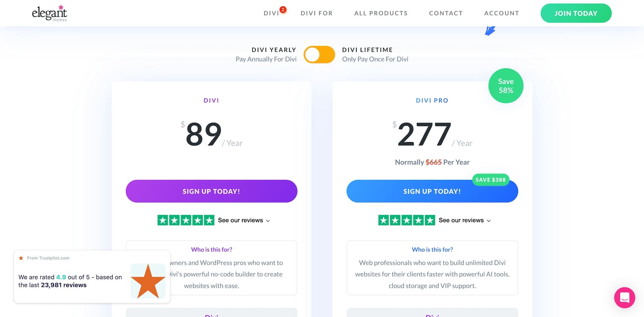Open the CONTACT page from navigation
The width and height of the screenshot is (644, 317).
(446, 13)
